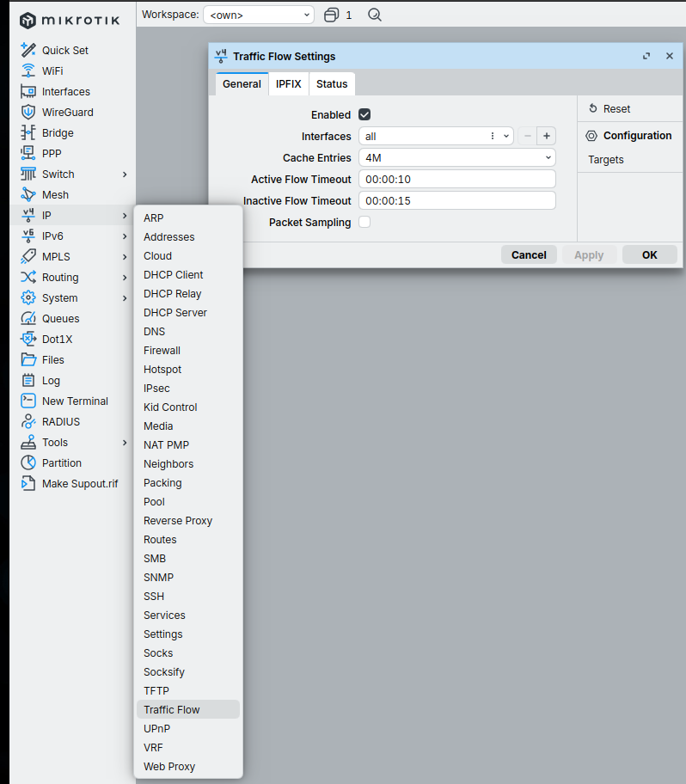Image resolution: width=686 pixels, height=784 pixels.
Task: Click the open windows counter icon
Action: coord(332,15)
